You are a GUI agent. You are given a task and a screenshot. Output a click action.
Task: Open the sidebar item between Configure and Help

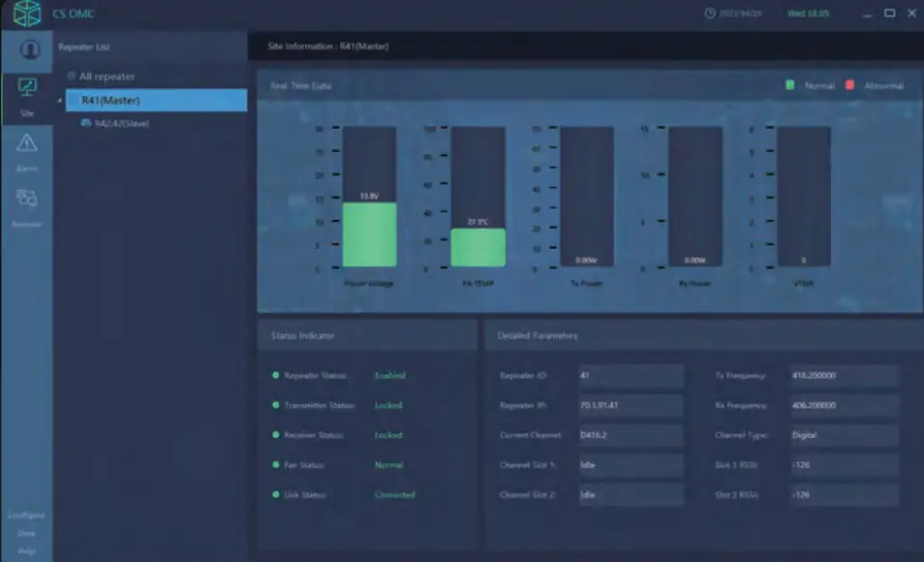(26, 533)
